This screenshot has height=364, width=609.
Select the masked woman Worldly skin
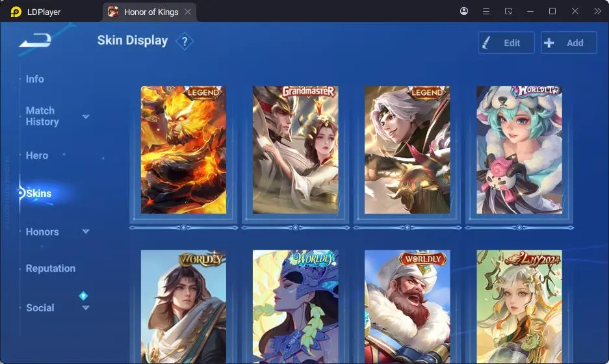point(295,307)
